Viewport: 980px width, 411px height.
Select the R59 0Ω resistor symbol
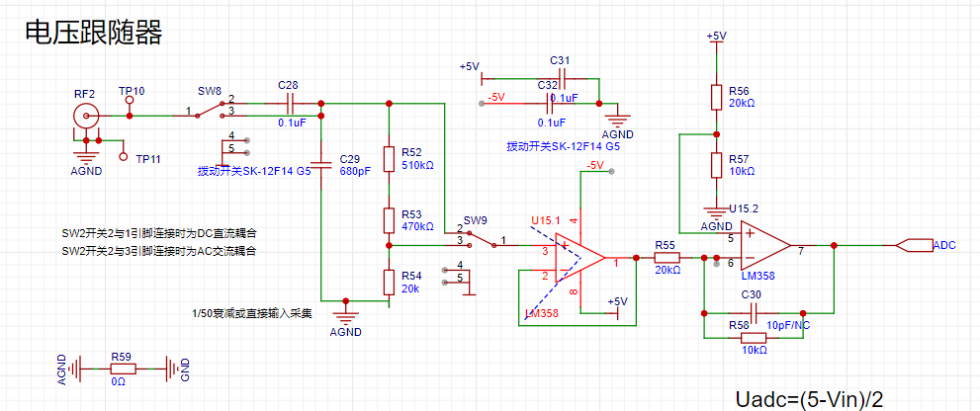(x=123, y=370)
